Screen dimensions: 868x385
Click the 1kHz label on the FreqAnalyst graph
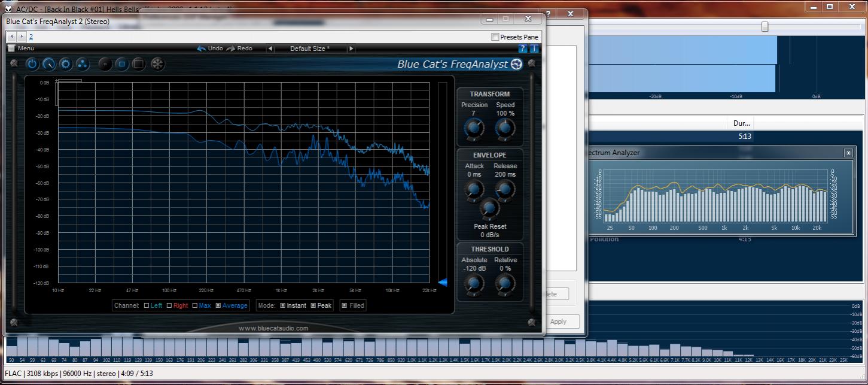pyautogui.click(x=281, y=290)
